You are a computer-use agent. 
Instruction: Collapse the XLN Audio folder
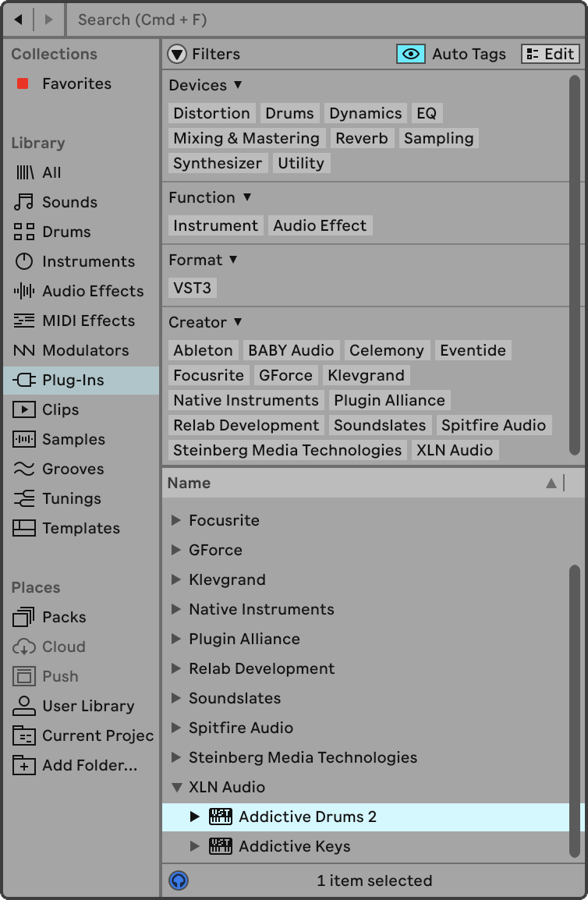[177, 787]
